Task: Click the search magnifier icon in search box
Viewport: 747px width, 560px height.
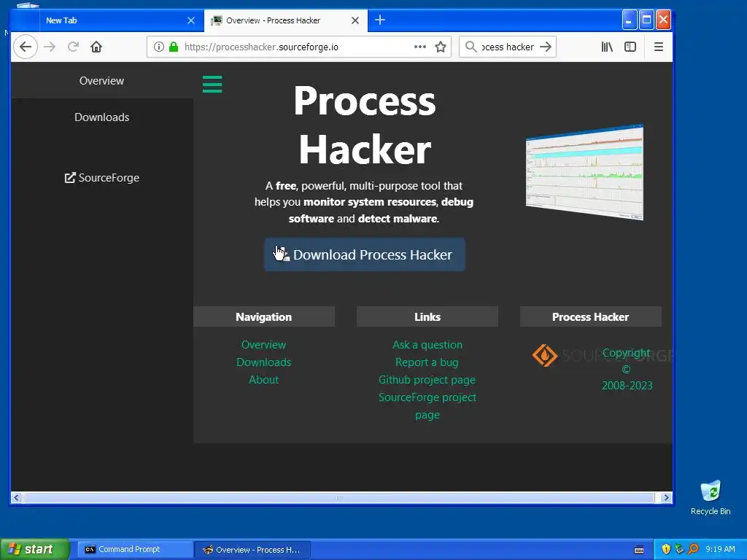Action: (x=471, y=47)
